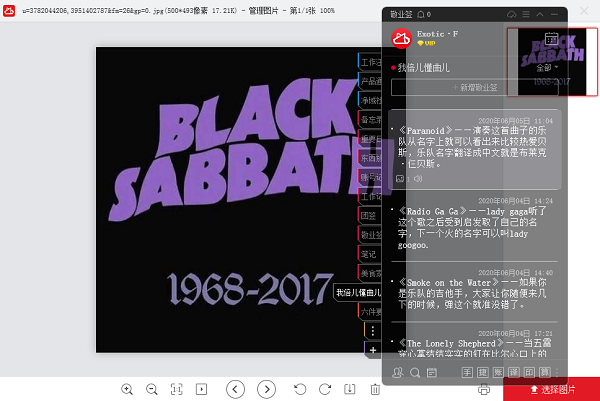
Task: Open more tools vertical dots in bottom bar
Action: click(x=557, y=372)
